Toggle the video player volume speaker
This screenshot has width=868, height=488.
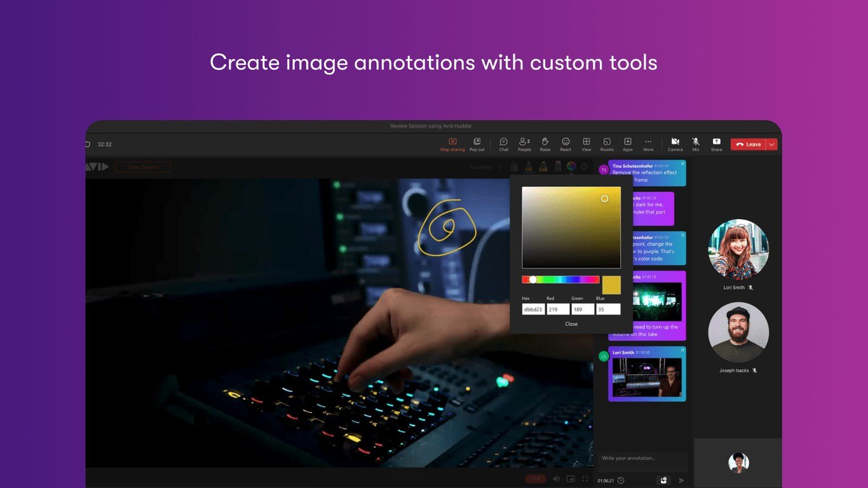click(x=556, y=478)
